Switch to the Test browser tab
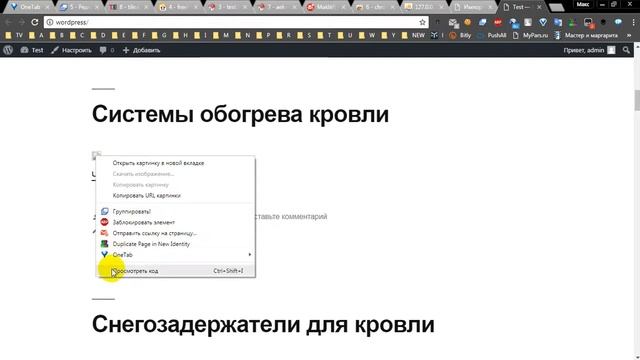The height and width of the screenshot is (360, 640). [521, 7]
